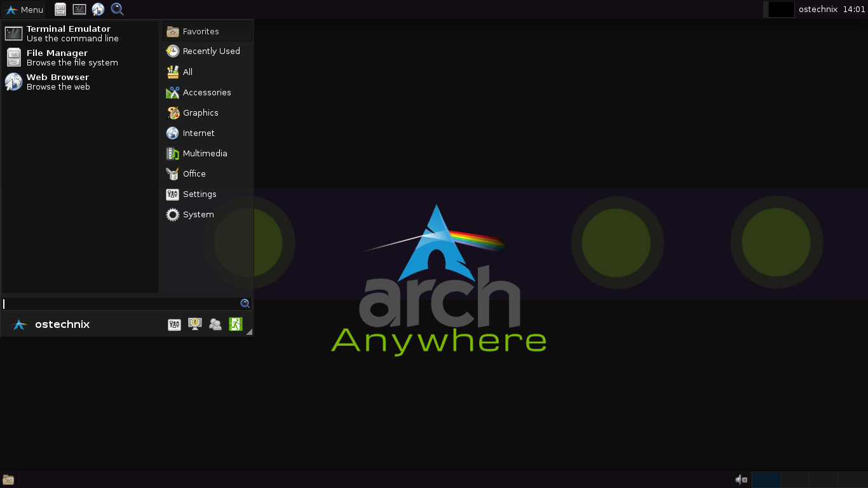The image size is (868, 488).
Task: Open the terminal launcher icon in the top panel
Action: [x=79, y=9]
